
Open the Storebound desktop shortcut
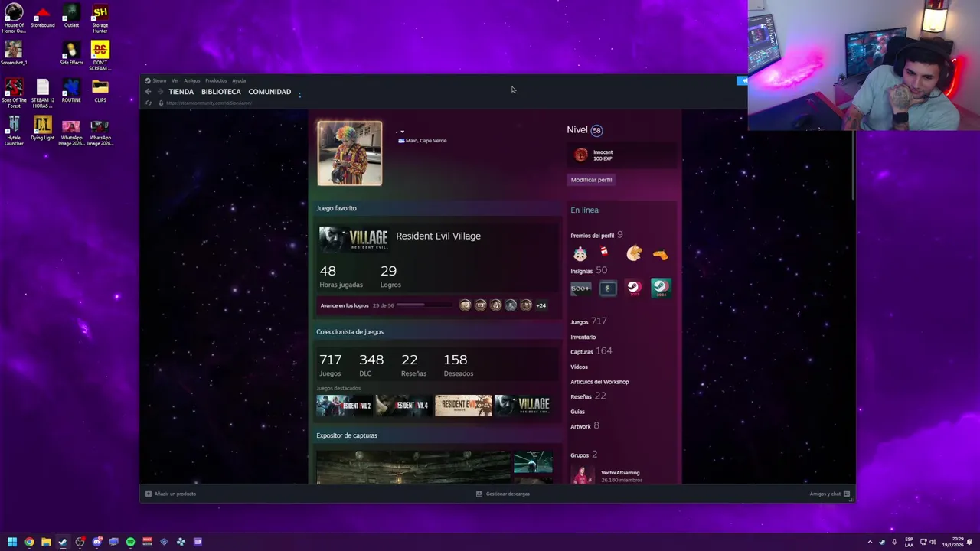43,16
